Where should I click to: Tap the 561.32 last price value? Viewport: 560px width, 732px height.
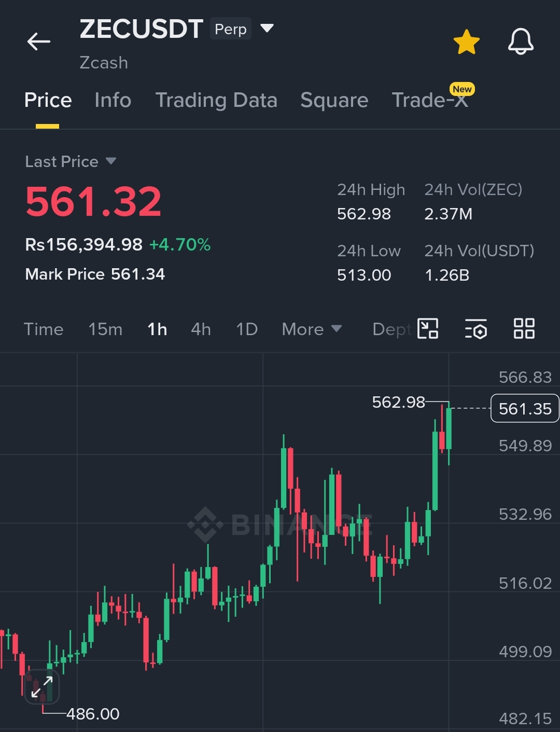tap(93, 202)
